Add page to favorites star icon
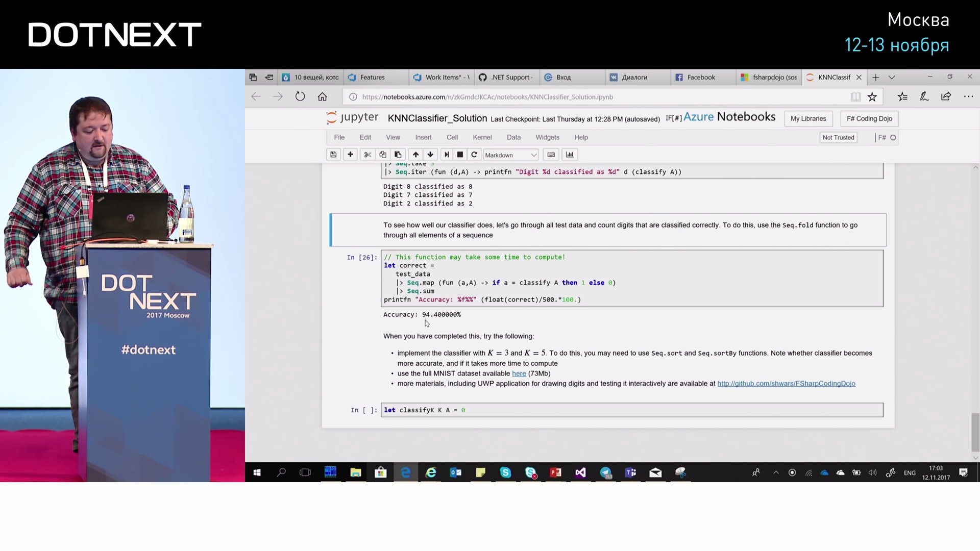Image resolution: width=980 pixels, height=551 pixels. pyautogui.click(x=872, y=96)
